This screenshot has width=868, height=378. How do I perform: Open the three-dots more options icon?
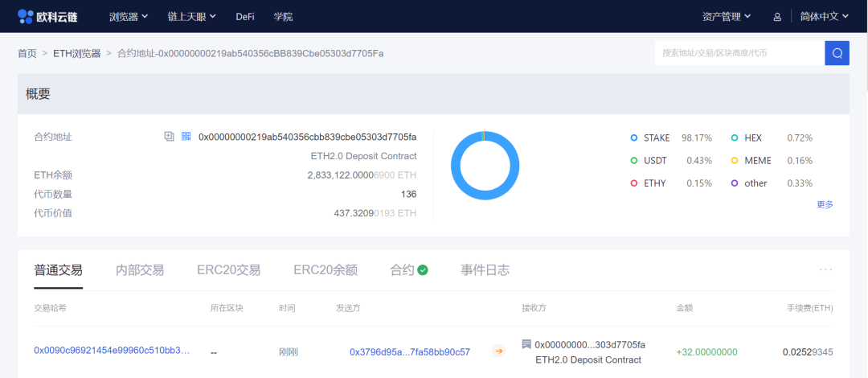tap(825, 269)
